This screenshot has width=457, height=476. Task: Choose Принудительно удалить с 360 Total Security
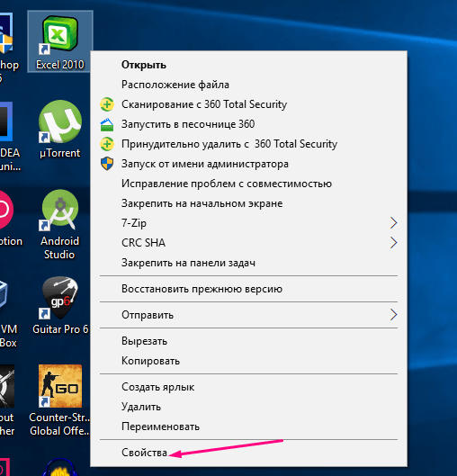(248, 144)
